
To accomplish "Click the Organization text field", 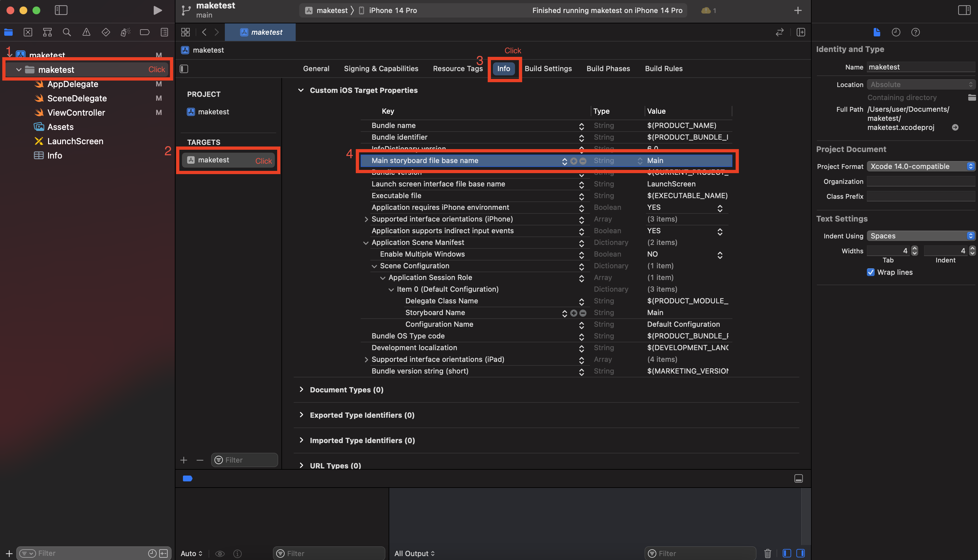I will [921, 182].
